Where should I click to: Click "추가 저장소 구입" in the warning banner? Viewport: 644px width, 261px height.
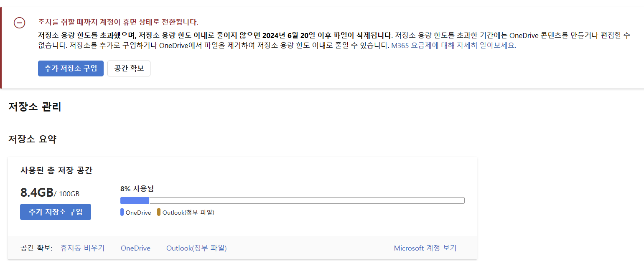pyautogui.click(x=70, y=68)
